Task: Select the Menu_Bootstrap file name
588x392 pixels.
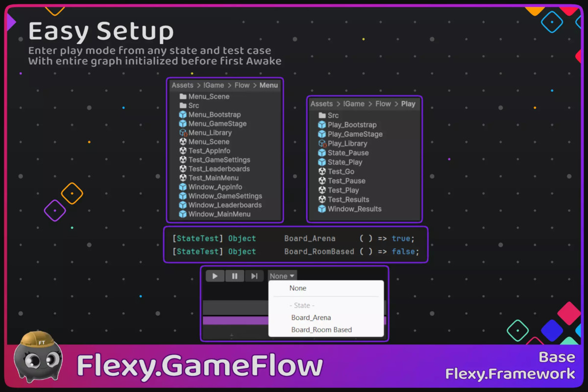Action: (x=215, y=115)
